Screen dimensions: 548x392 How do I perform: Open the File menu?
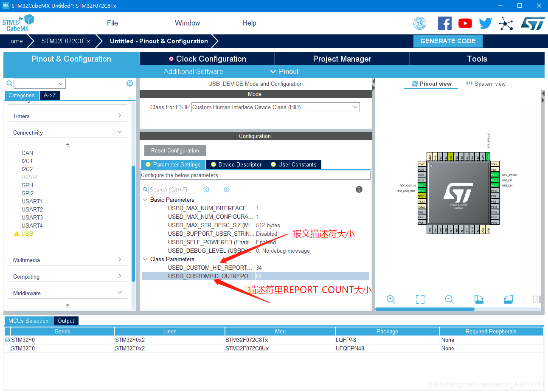pos(112,23)
